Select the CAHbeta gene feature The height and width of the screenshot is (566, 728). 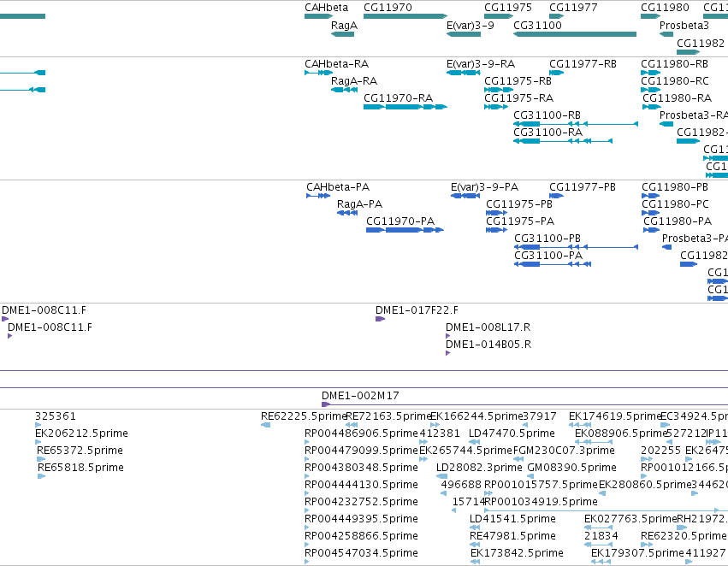pos(318,16)
